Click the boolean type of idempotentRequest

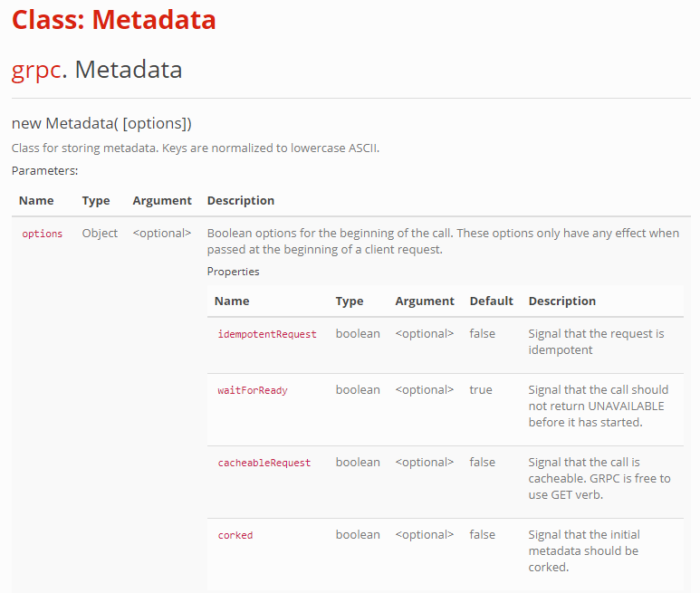click(x=358, y=334)
